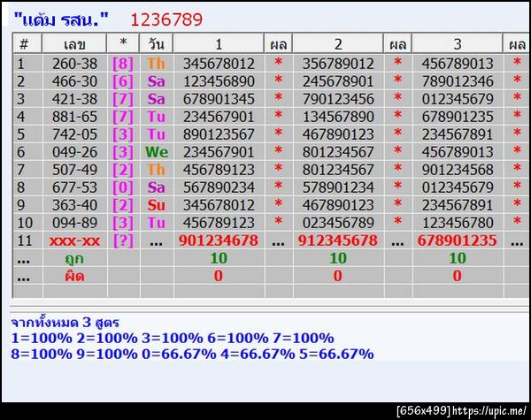Click value 023456789 in column 2
This screenshot has height=420, width=531.
pyautogui.click(x=338, y=222)
